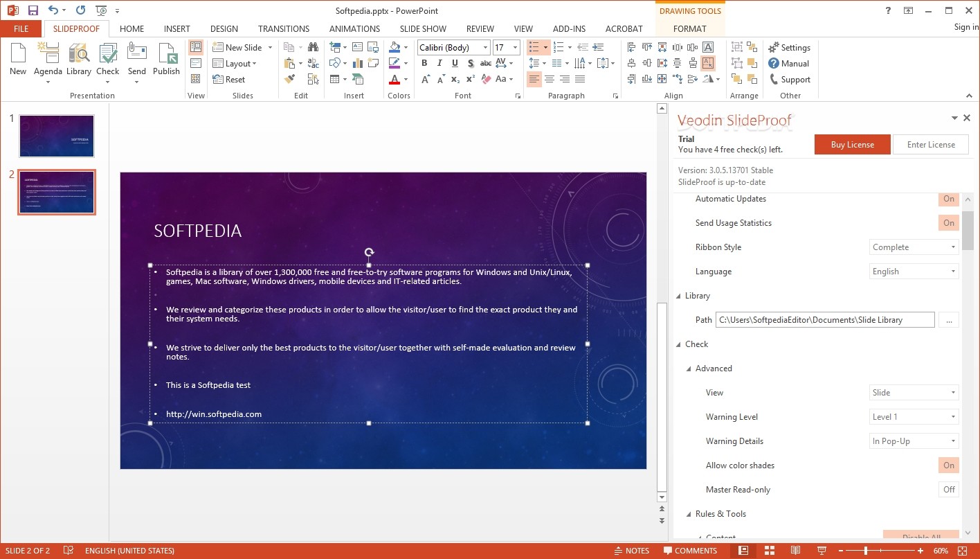Click the Support phone icon
The height and width of the screenshot is (559, 980).
[x=774, y=80]
